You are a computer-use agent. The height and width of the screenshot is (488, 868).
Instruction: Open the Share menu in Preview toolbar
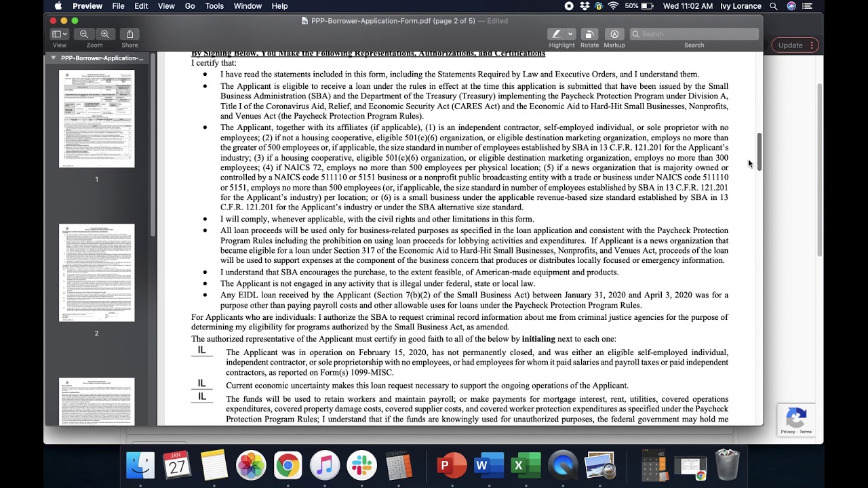130,34
